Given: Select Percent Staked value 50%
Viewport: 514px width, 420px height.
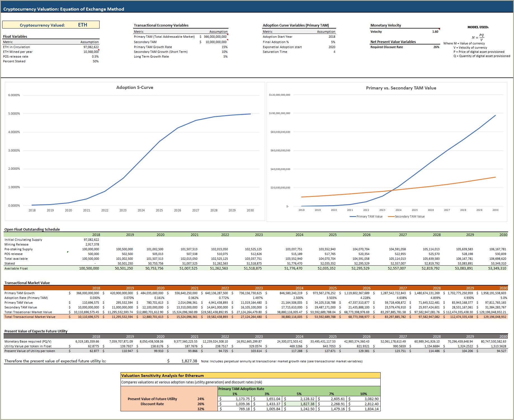Looking at the screenshot, I should (96, 61).
